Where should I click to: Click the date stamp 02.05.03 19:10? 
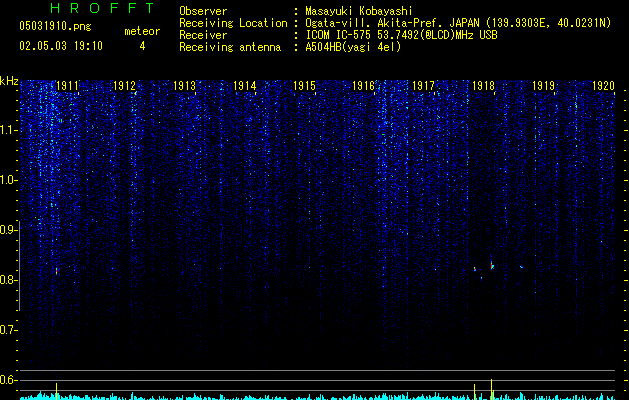[x=61, y=46]
